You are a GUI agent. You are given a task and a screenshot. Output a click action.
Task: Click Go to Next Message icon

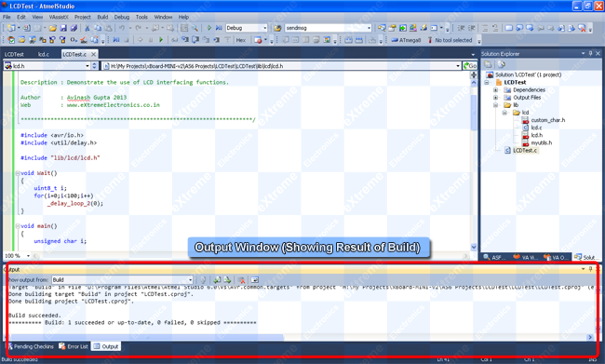[227, 280]
